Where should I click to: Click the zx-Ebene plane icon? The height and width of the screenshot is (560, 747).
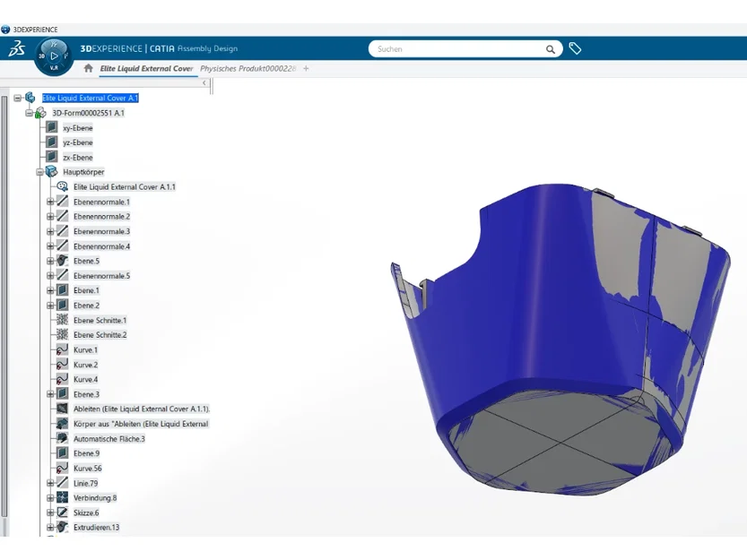coord(52,157)
